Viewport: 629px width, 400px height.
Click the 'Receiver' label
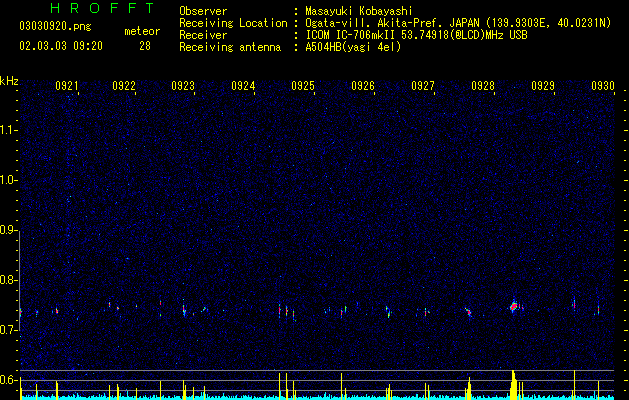point(203,35)
